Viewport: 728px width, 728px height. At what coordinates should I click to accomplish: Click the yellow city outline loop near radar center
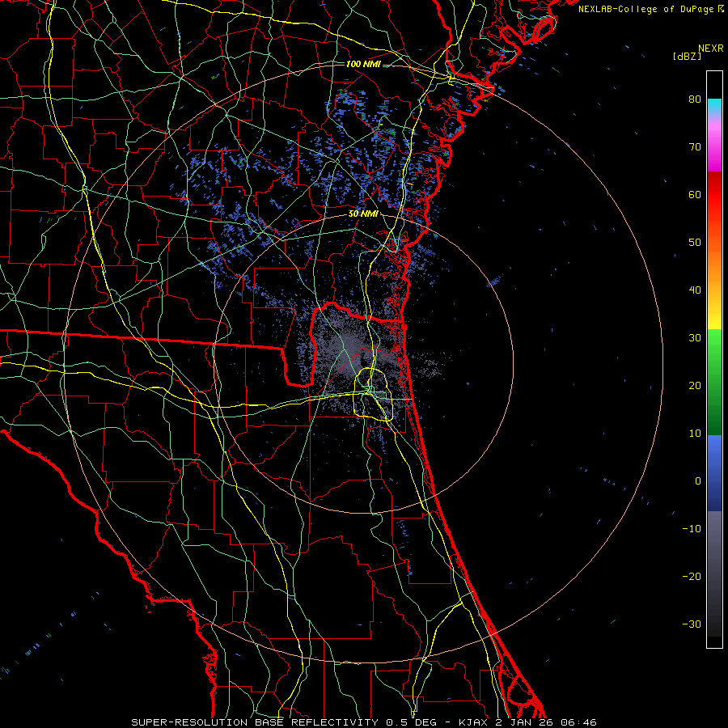[x=374, y=394]
